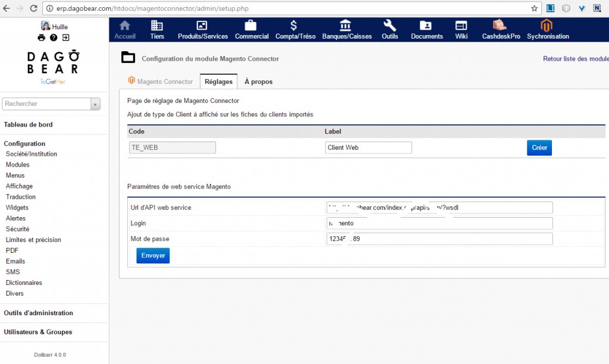The image size is (609, 364).
Task: Open the Accueil home icon
Action: tap(125, 29)
